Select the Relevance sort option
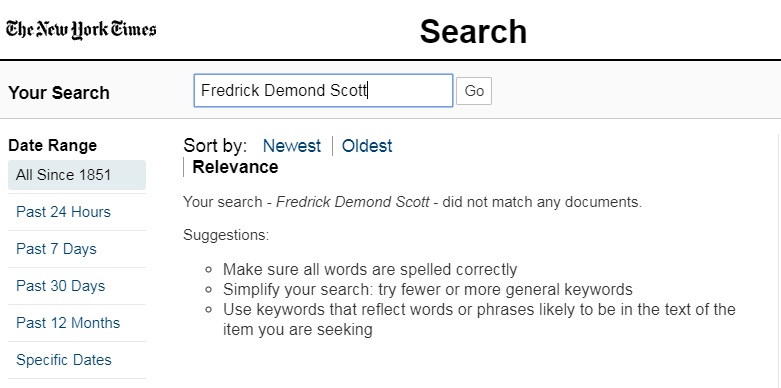The width and height of the screenshot is (781, 388). pos(235,167)
